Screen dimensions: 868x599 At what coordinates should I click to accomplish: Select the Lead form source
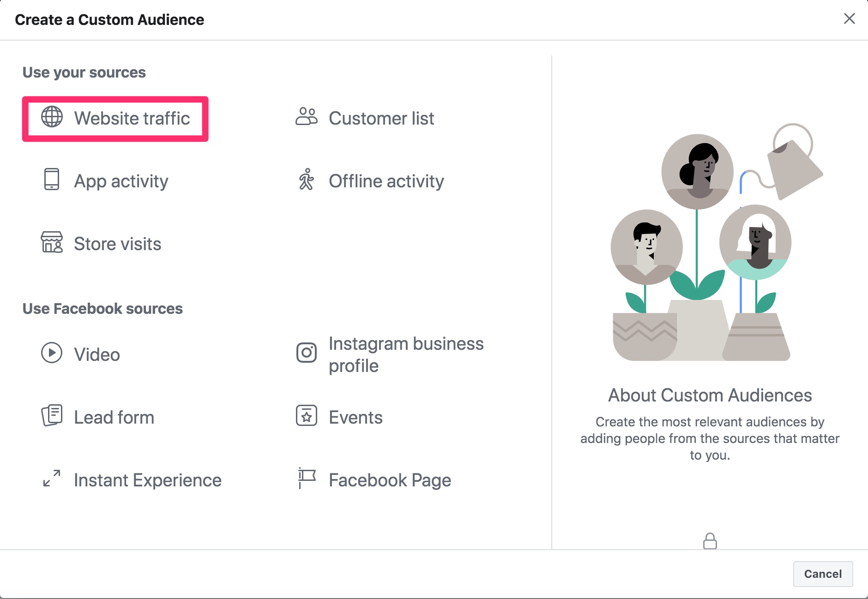(114, 417)
